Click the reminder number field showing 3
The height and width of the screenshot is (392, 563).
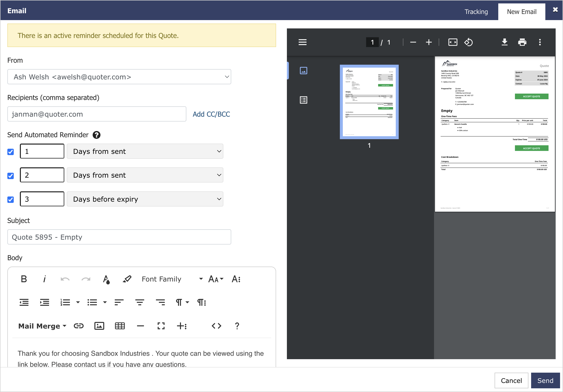(42, 199)
